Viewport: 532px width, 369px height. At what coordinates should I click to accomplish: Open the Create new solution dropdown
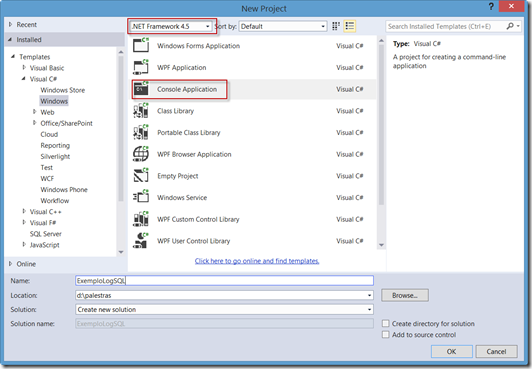click(369, 310)
